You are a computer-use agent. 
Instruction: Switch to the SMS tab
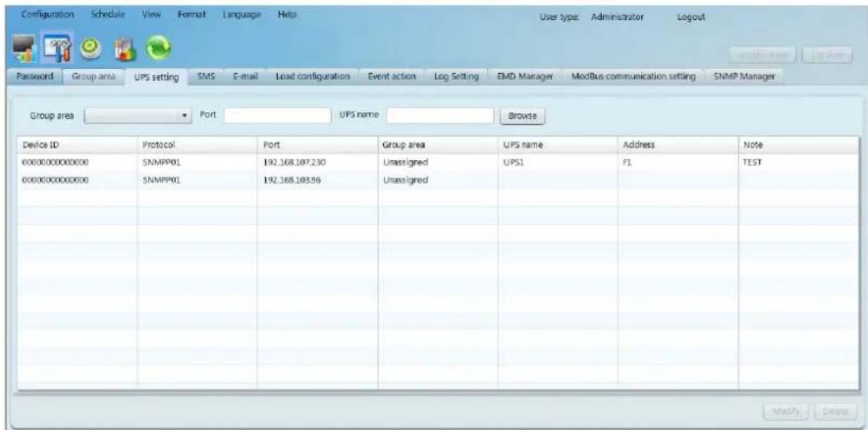coord(206,76)
